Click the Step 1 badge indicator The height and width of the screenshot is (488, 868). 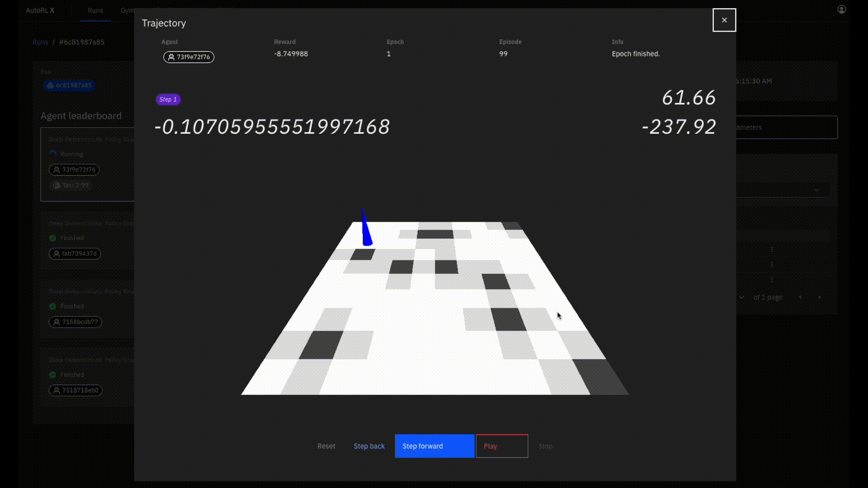tap(168, 99)
